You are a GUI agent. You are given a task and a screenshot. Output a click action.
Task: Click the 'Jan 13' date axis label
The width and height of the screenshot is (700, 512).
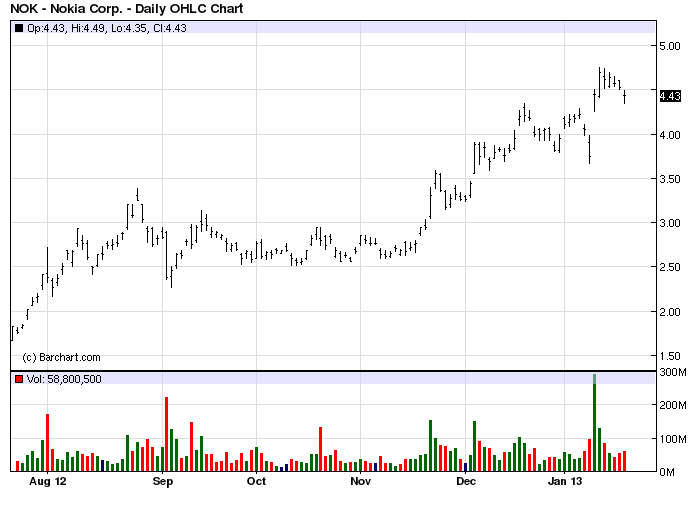(x=565, y=481)
